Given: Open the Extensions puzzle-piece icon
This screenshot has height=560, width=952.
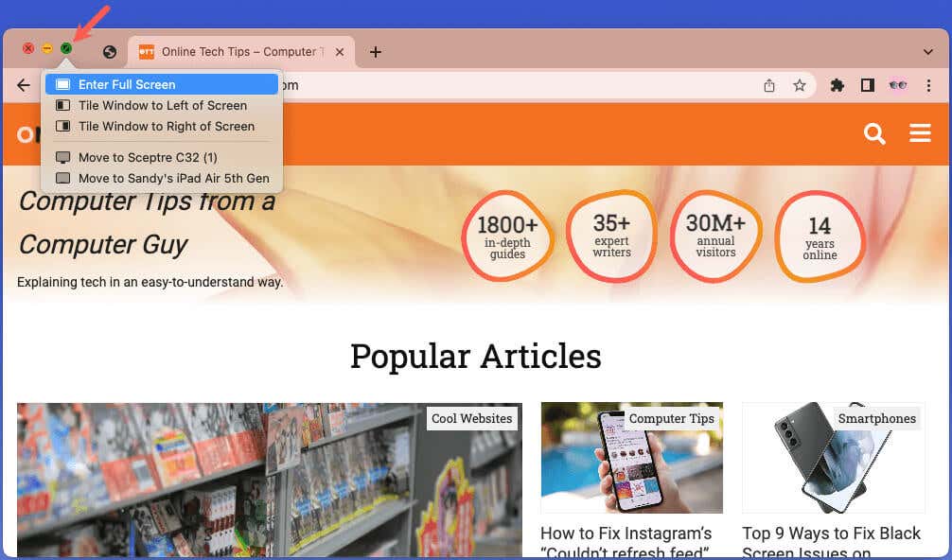Looking at the screenshot, I should pos(837,85).
